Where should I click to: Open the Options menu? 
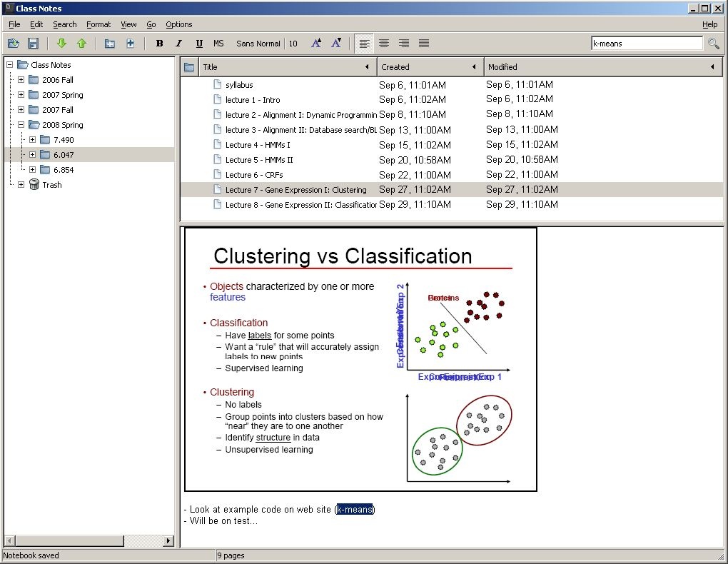tap(178, 24)
